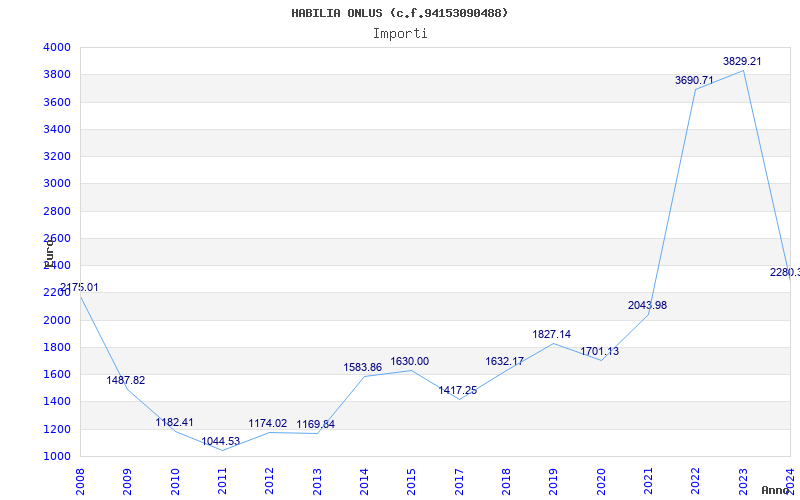Click the 2022 x-axis year label

point(696,482)
